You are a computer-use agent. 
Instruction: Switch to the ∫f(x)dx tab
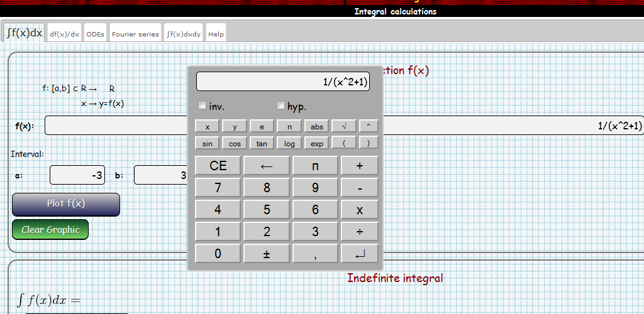point(25,33)
